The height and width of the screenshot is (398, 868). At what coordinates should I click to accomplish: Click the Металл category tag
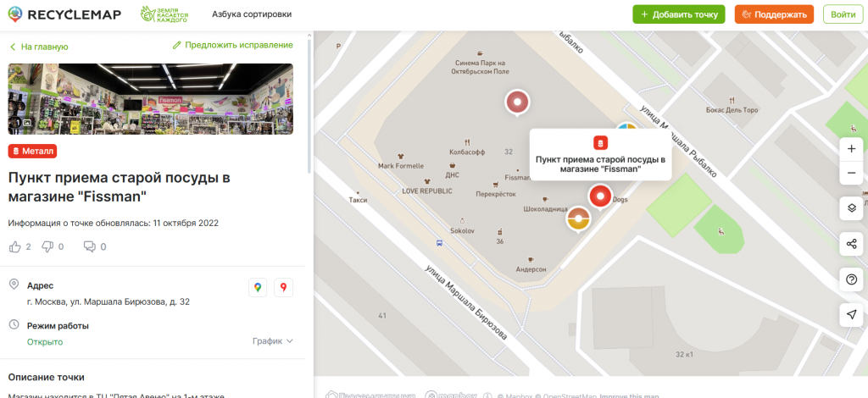coord(33,151)
